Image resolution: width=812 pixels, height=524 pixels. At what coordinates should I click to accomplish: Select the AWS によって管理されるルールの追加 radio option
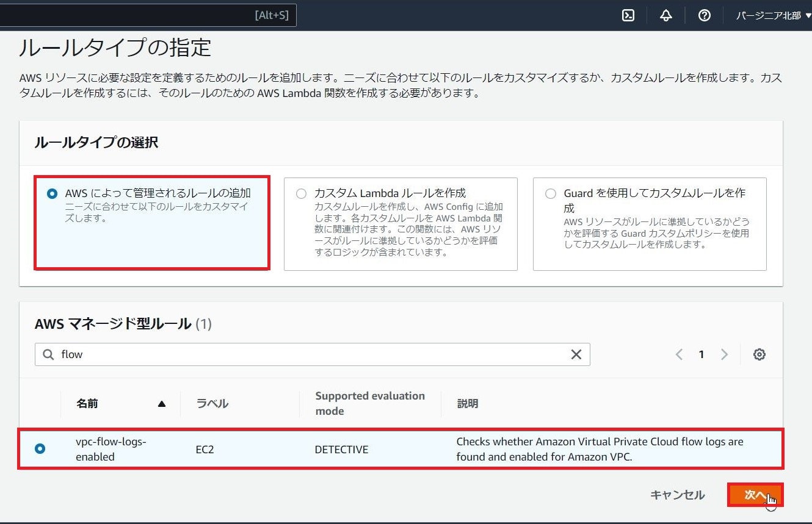pos(52,193)
